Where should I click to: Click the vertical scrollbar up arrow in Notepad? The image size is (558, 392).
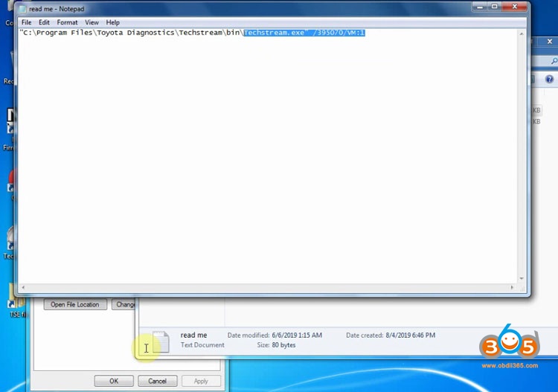[x=522, y=33]
